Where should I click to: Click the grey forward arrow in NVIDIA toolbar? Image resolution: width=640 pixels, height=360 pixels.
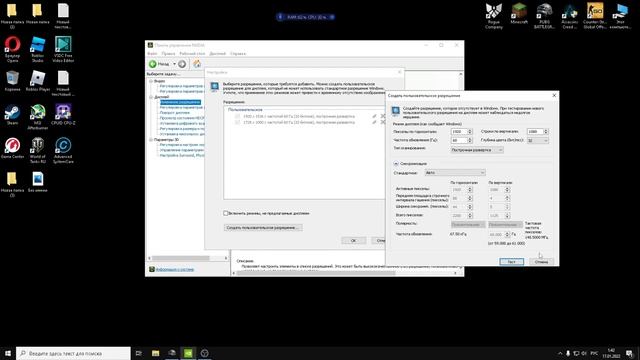[x=182, y=64]
